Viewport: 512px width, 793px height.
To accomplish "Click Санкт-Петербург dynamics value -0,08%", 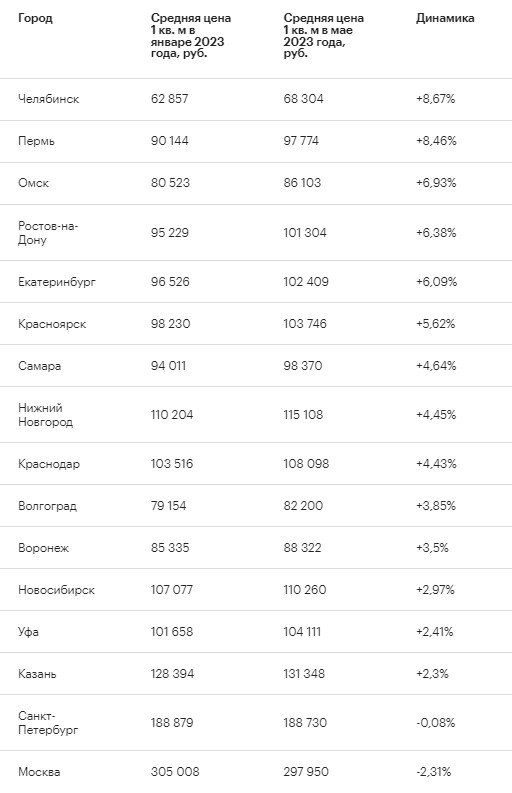I will tap(436, 723).
